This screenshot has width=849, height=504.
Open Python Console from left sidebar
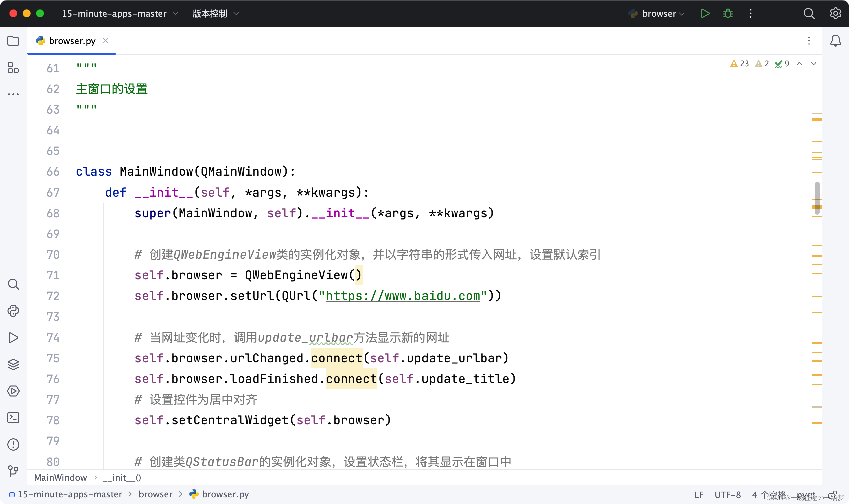coord(13,311)
